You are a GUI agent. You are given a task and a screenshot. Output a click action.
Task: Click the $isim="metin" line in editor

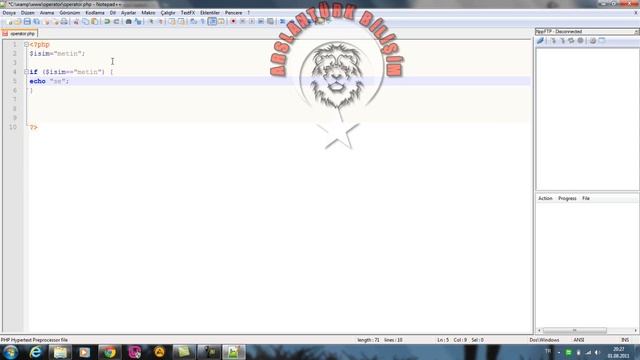tap(57, 53)
